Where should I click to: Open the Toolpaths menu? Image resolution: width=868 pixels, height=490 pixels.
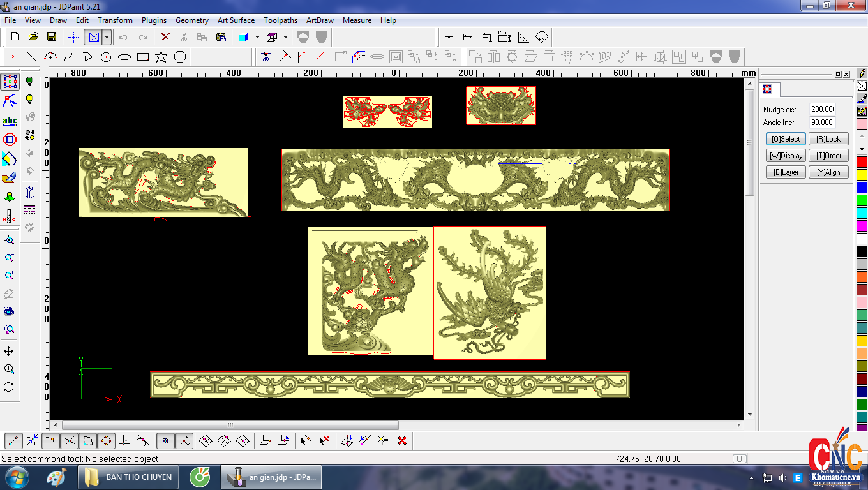click(280, 20)
